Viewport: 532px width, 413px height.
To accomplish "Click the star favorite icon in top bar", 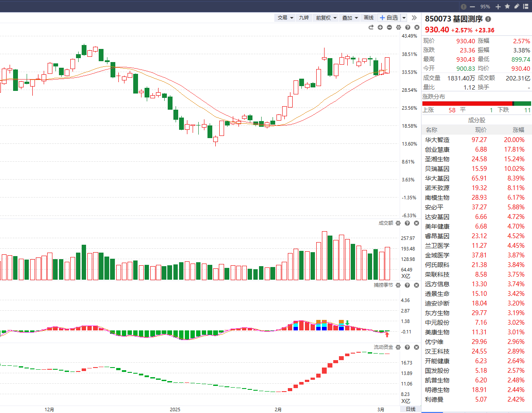I will tap(508, 7).
